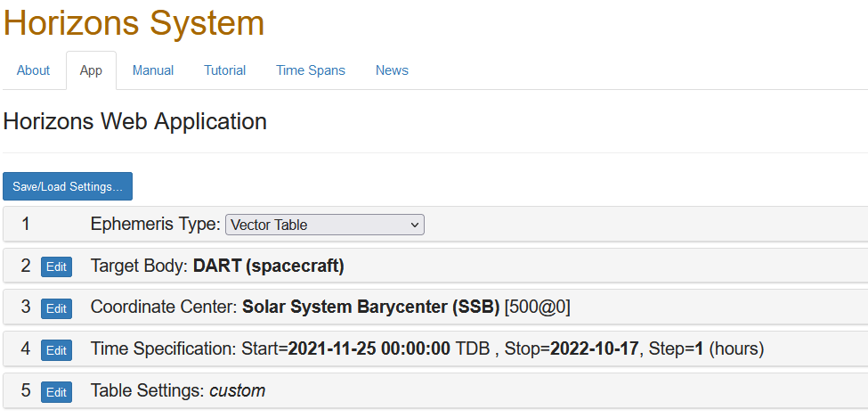The image size is (868, 418).
Task: Go to the Time Spans tab
Action: 311,70
